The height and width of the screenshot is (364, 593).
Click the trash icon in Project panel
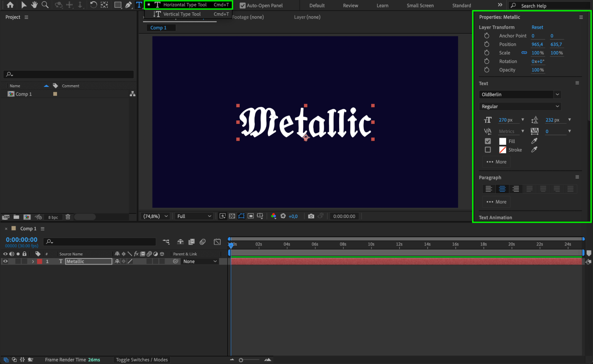pos(68,217)
